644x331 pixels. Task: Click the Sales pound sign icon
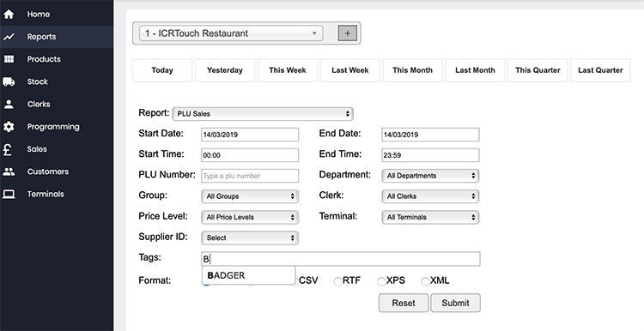pos(9,149)
